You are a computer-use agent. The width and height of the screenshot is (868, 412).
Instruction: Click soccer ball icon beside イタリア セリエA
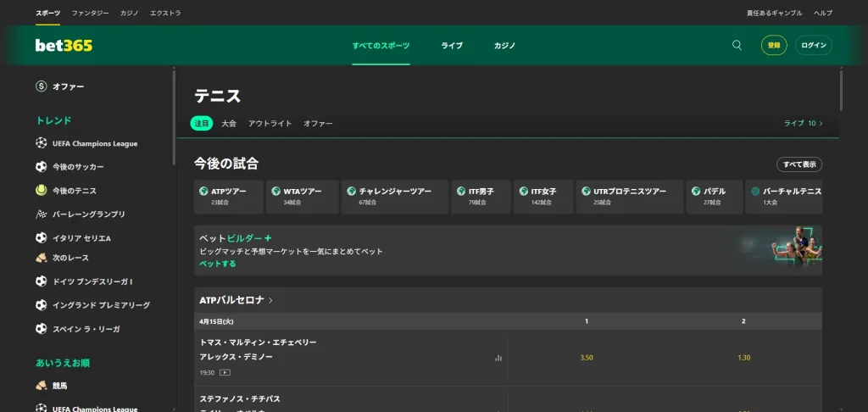[41, 238]
